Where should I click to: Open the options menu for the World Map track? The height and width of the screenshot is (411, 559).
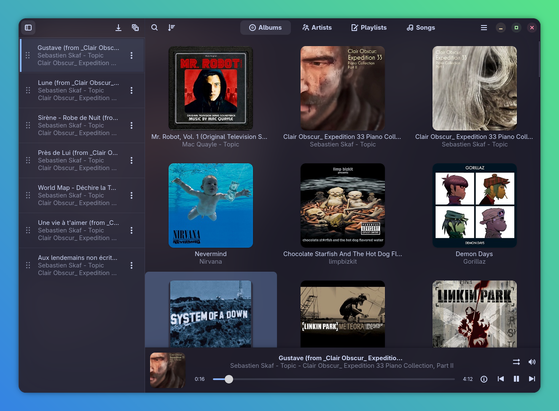(132, 195)
